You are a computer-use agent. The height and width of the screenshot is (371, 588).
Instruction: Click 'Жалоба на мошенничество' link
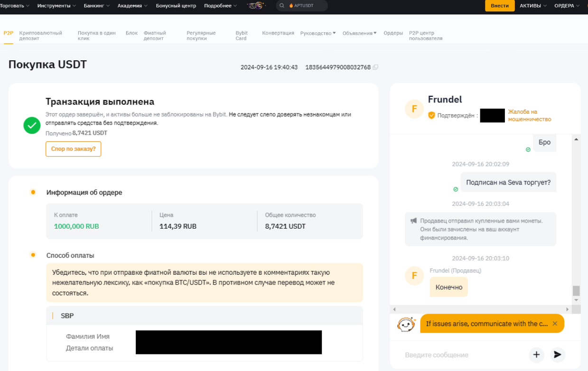(529, 115)
